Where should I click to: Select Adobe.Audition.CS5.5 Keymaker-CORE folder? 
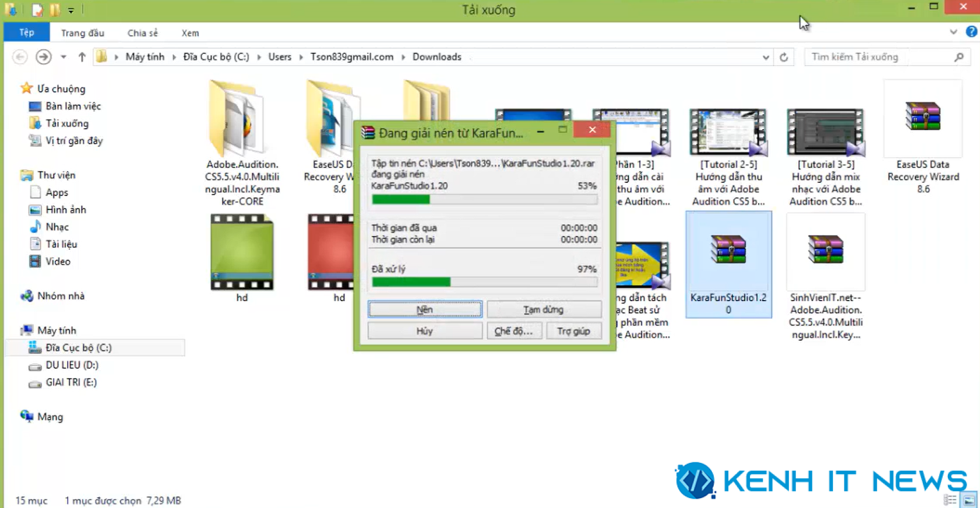(242, 143)
